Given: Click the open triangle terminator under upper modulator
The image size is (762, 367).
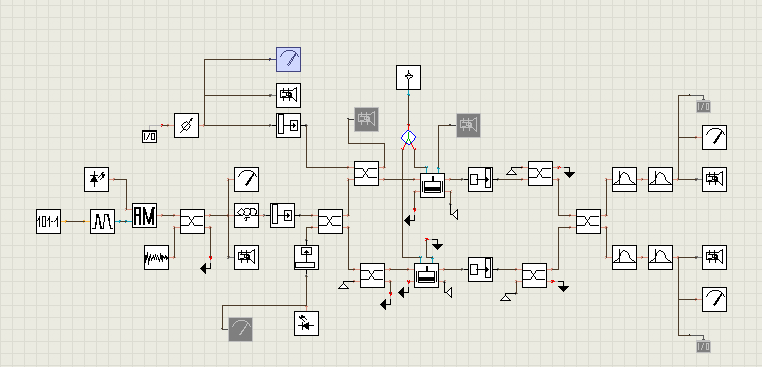Looking at the screenshot, I should (454, 214).
